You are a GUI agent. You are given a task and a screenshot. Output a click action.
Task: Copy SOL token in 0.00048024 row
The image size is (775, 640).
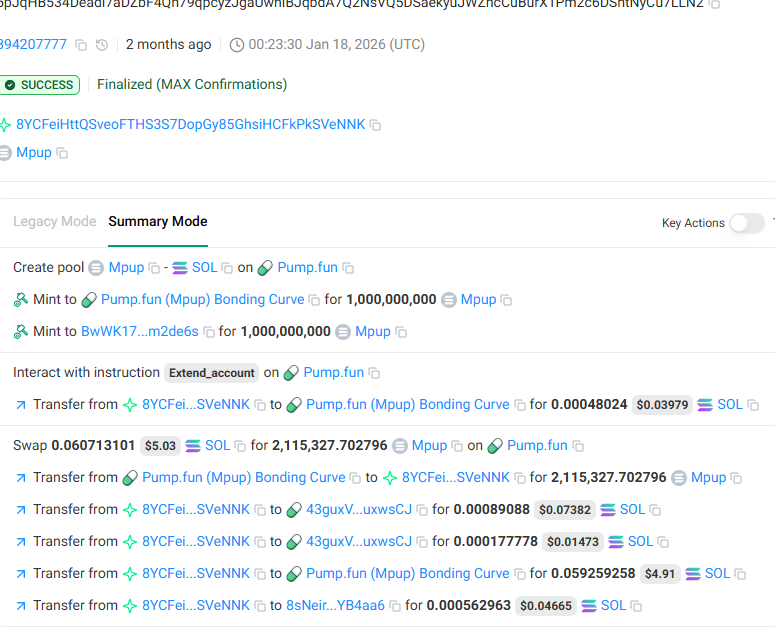tap(753, 405)
